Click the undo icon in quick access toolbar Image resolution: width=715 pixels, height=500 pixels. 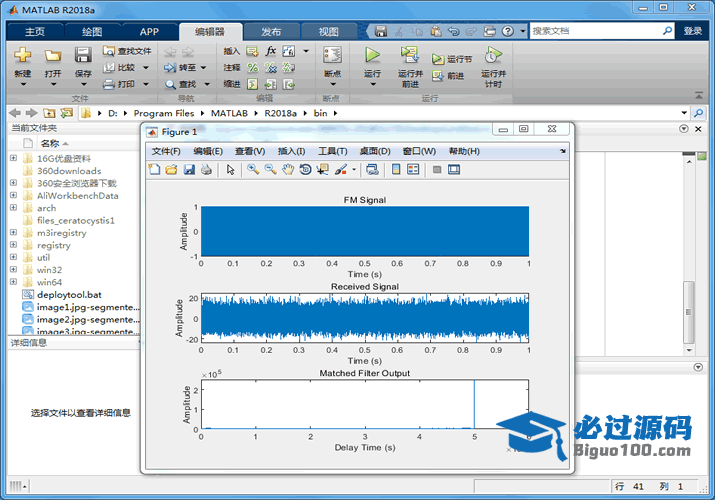pyautogui.click(x=453, y=31)
